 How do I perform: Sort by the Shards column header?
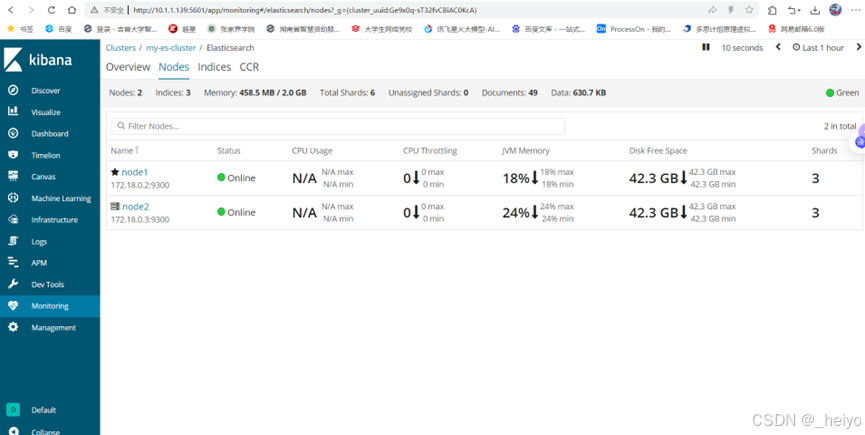click(x=824, y=151)
